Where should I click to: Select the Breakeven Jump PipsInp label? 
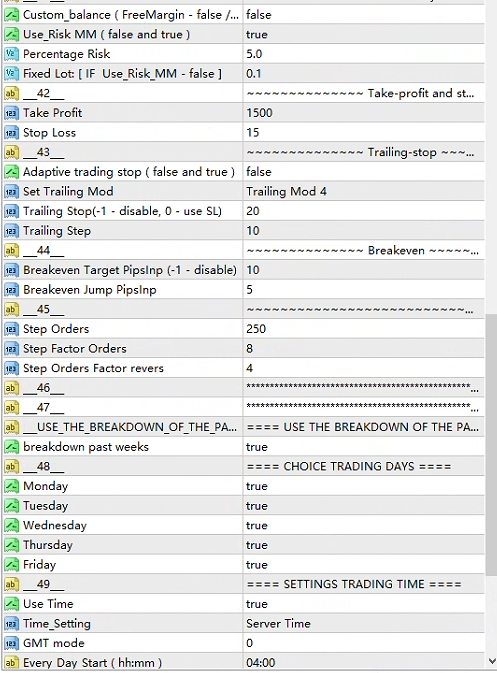click(x=90, y=290)
